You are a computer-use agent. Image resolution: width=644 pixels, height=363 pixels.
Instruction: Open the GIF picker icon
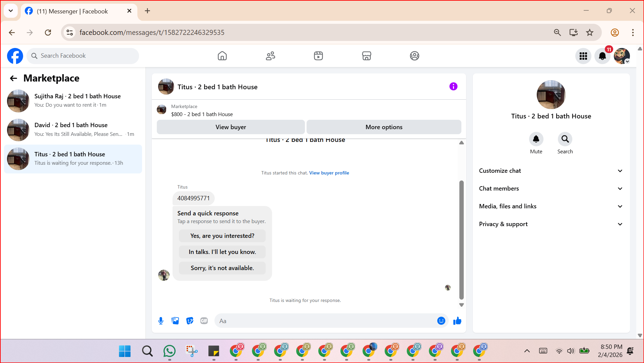pos(204,321)
